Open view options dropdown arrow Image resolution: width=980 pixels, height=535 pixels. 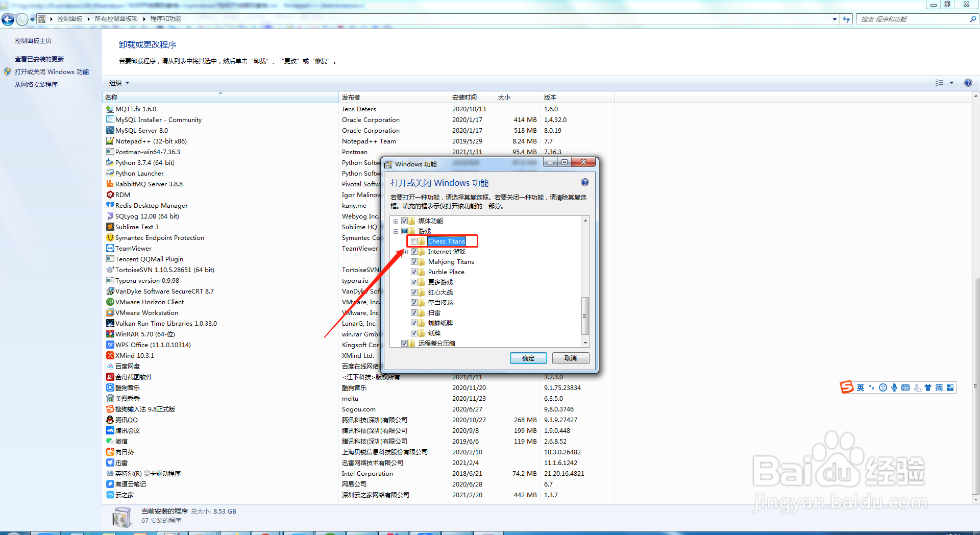tap(951, 83)
